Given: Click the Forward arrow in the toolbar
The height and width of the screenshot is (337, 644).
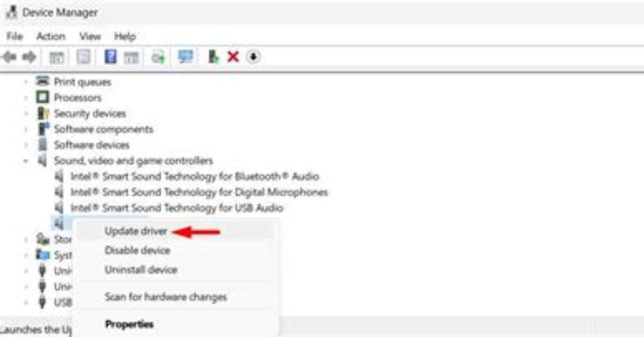Looking at the screenshot, I should (29, 57).
